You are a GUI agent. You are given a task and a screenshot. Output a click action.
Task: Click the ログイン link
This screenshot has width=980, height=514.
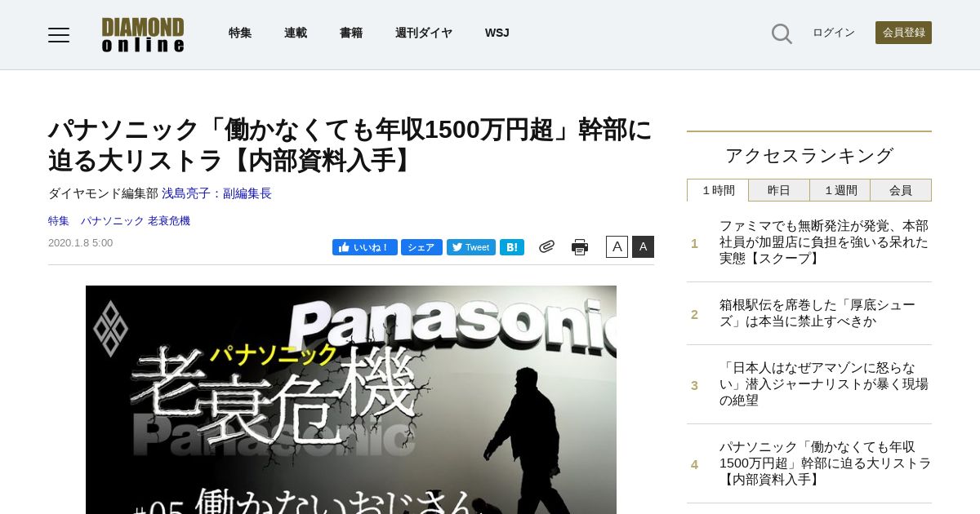(x=834, y=33)
